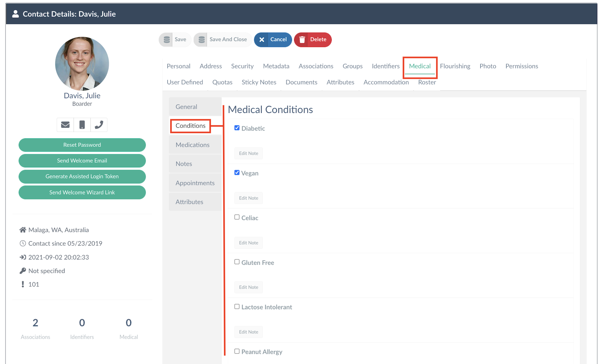
Task: Click Edit Note under Gluten Free
Action: [249, 287]
